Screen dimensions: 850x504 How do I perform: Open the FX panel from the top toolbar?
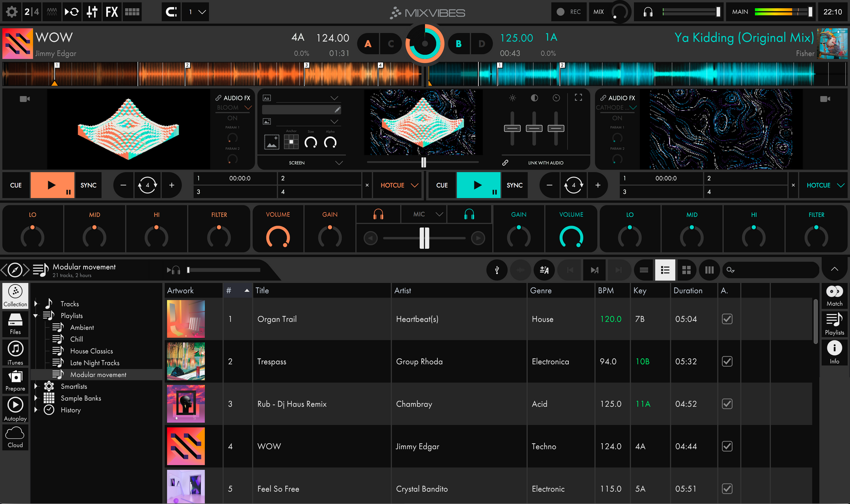point(112,12)
